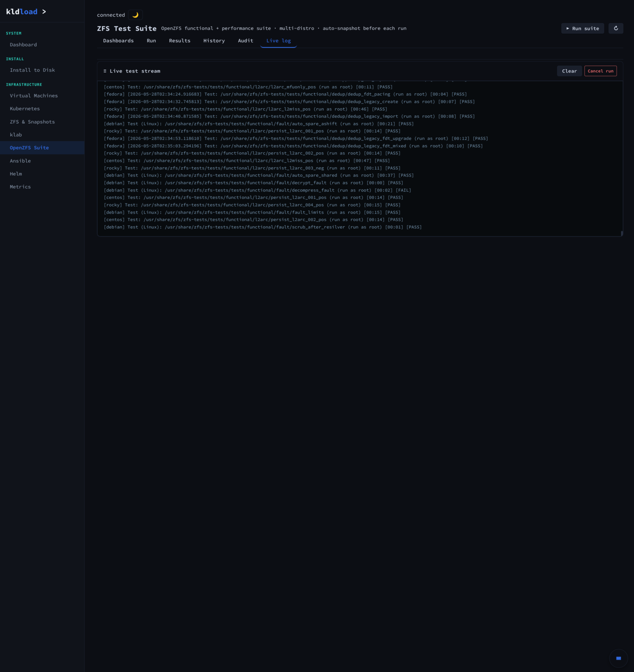The width and height of the screenshot is (634, 672).
Task: Open Dashboard in the sidebar
Action: coord(42,44)
